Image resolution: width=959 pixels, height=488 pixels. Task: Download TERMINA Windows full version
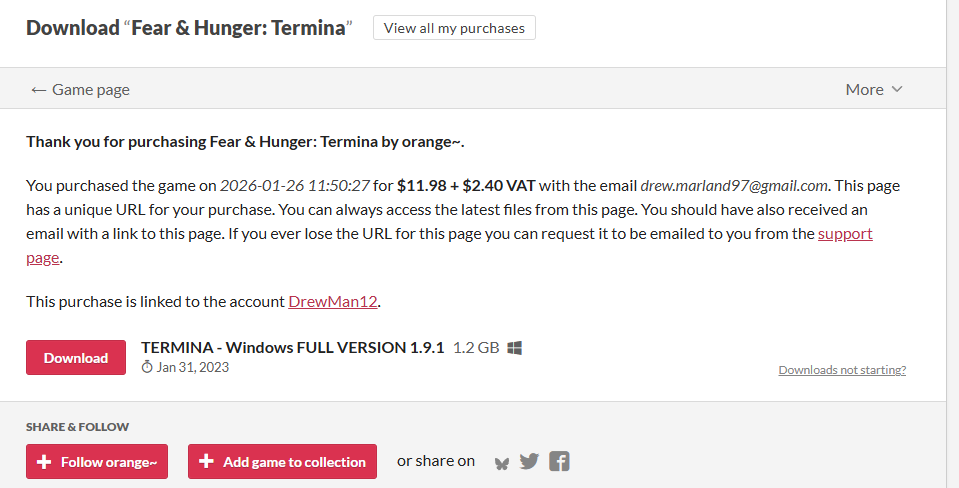[x=76, y=358]
